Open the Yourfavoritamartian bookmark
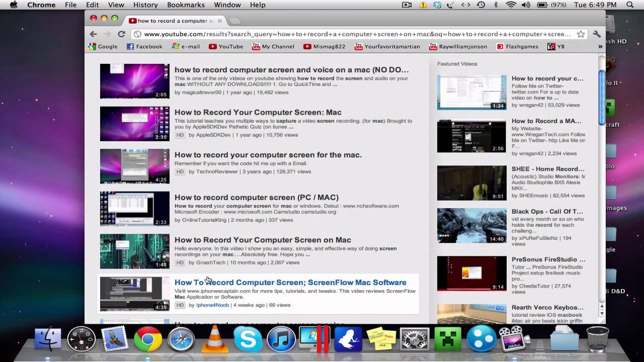This screenshot has height=362, width=644. (387, 46)
